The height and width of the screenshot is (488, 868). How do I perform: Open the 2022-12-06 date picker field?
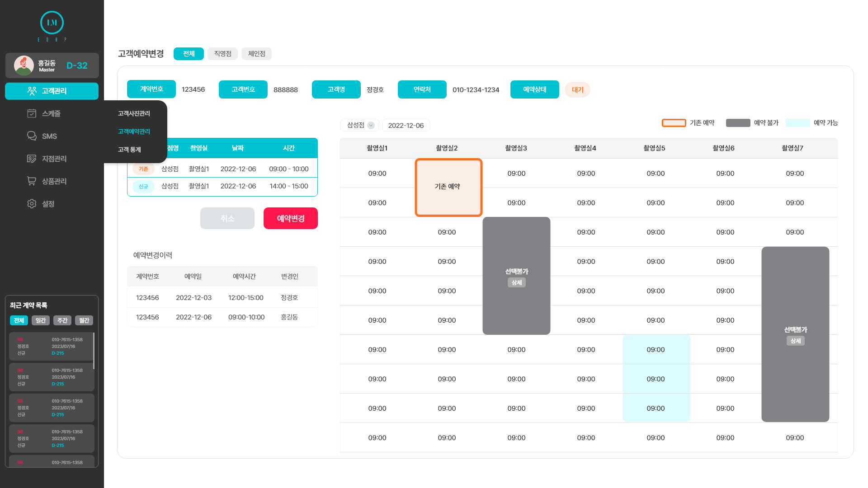click(406, 125)
